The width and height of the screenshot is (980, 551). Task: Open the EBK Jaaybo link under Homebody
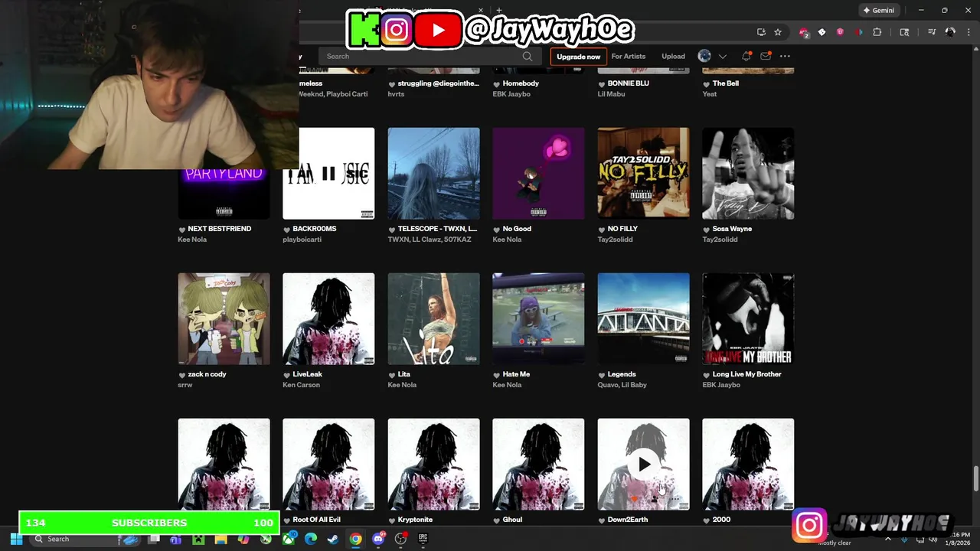coord(511,94)
